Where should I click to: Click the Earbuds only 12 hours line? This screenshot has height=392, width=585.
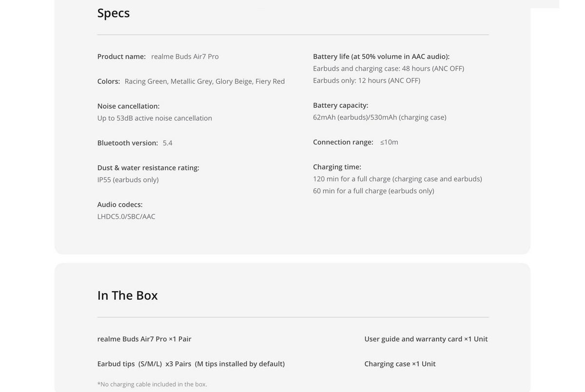367,80
